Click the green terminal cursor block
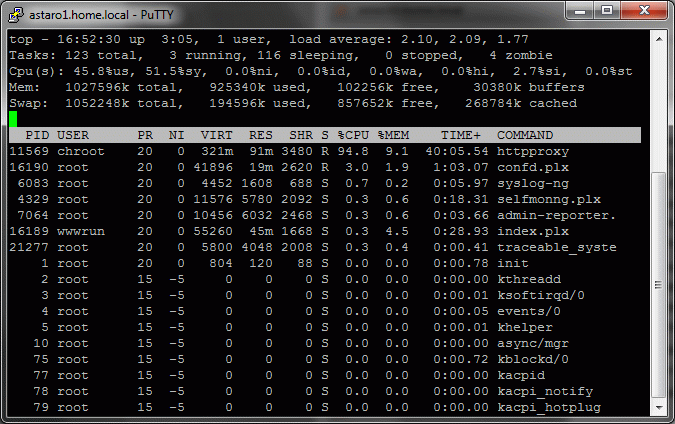675x424 pixels. [x=13, y=119]
